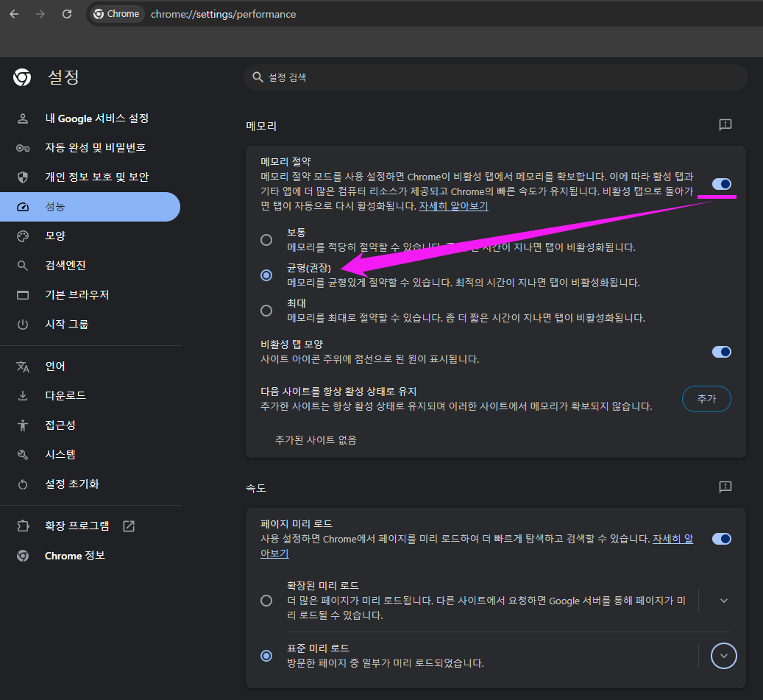Turn off the 페이지 미리 로드 switch

click(721, 539)
